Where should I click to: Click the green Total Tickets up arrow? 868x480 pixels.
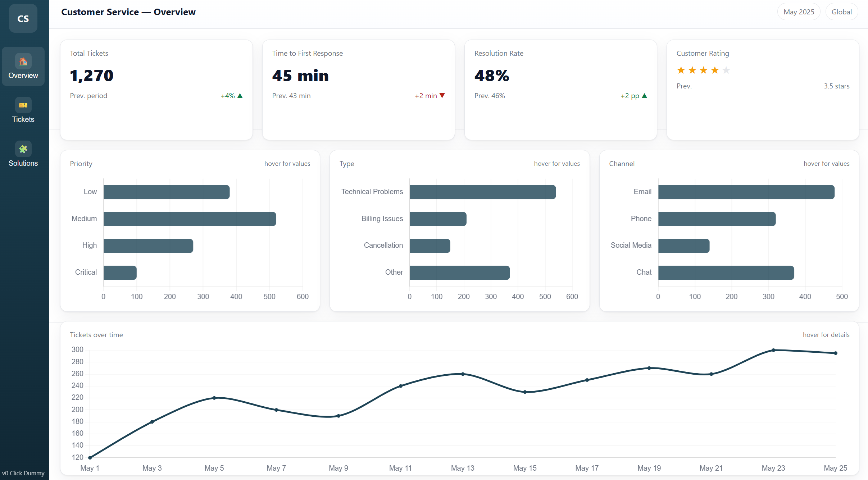(240, 96)
